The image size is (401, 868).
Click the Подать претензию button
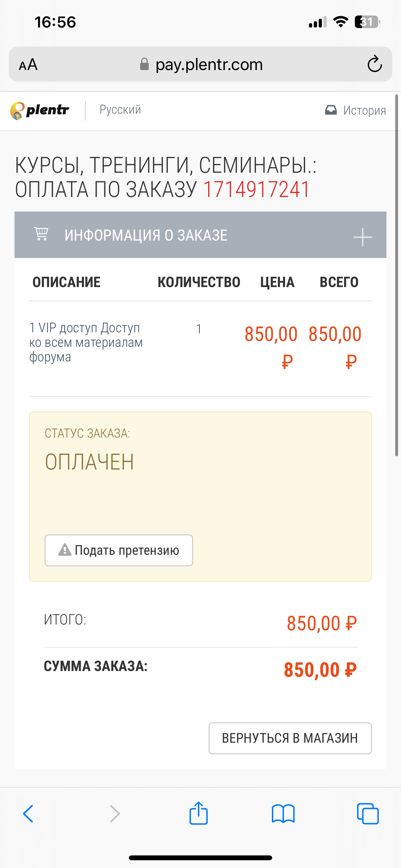pos(118,550)
